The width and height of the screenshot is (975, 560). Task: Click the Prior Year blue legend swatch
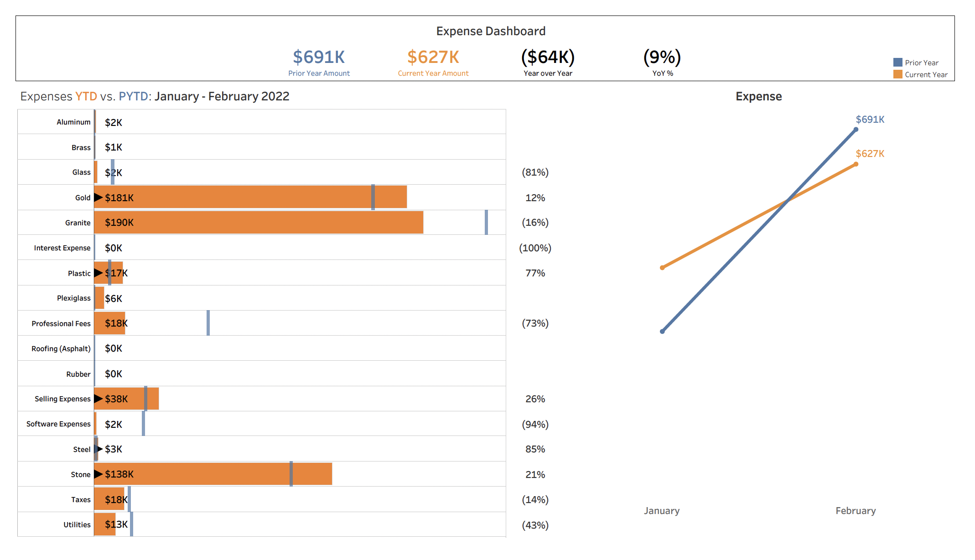click(897, 62)
